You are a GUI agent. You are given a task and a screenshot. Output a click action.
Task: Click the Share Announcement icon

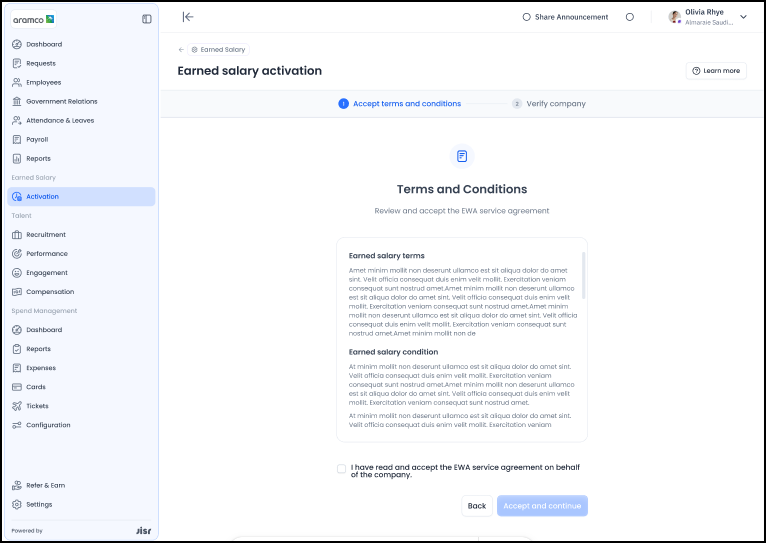527,17
